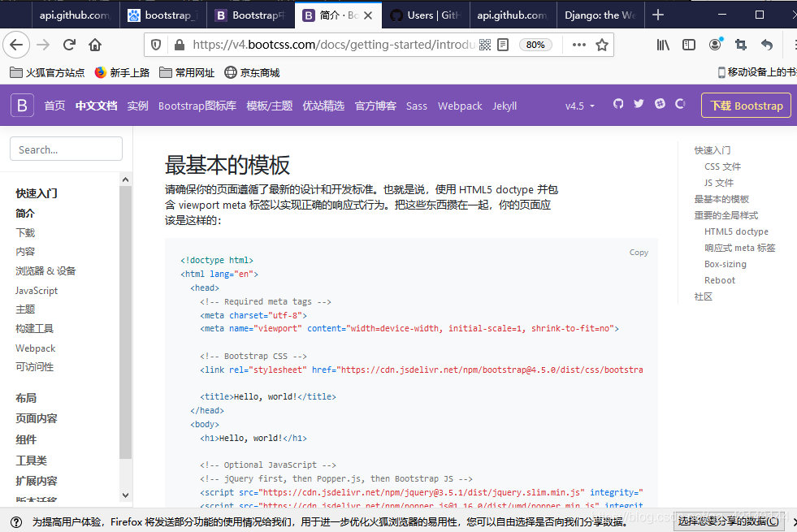Click the undo arrow toolbar icon

pos(766,45)
